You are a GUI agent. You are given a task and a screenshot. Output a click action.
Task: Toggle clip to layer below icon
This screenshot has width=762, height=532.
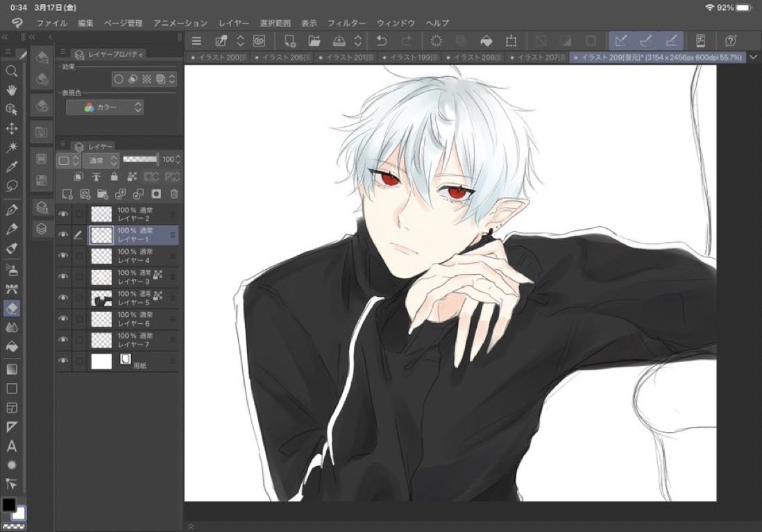pyautogui.click(x=78, y=176)
